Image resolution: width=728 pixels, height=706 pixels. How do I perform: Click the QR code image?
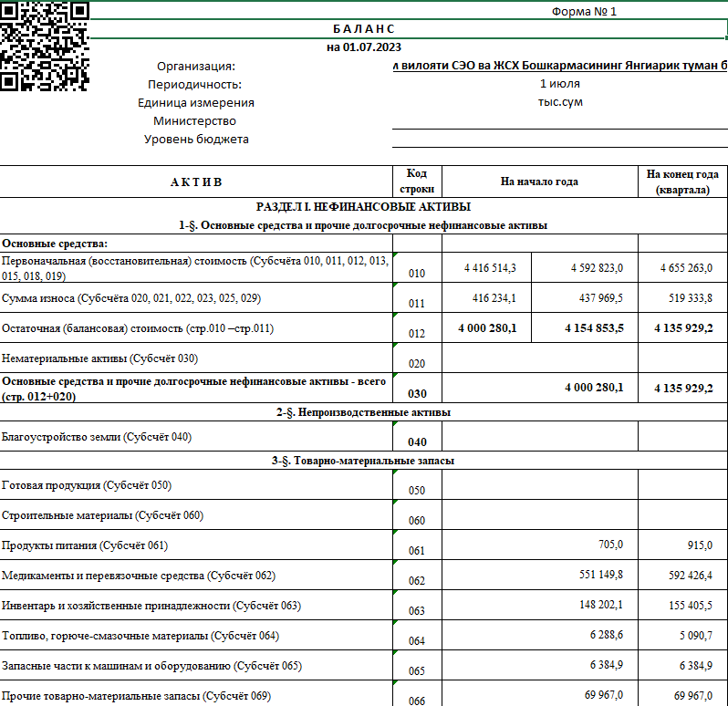tap(45, 46)
